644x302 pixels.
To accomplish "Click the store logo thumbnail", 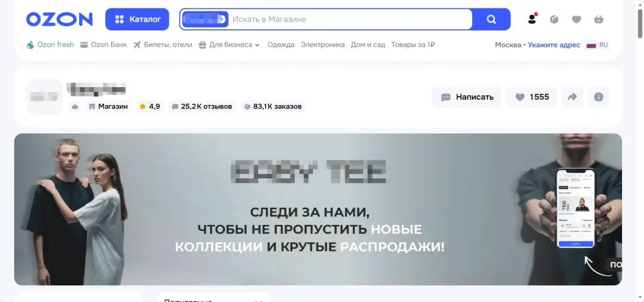I will pos(44,97).
